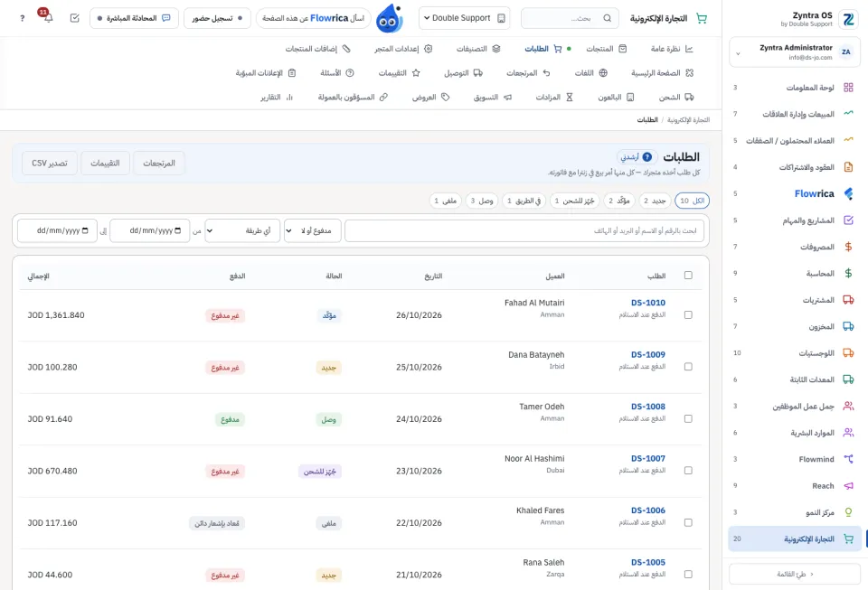Click the المحاسبة green dollar icon
Image resolution: width=868 pixels, height=590 pixels.
848,273
